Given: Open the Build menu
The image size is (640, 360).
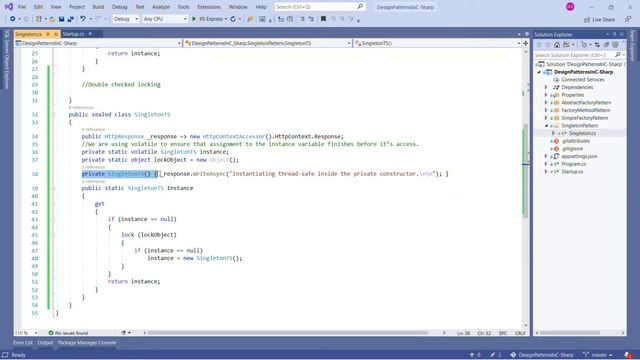Looking at the screenshot, I should [98, 7].
